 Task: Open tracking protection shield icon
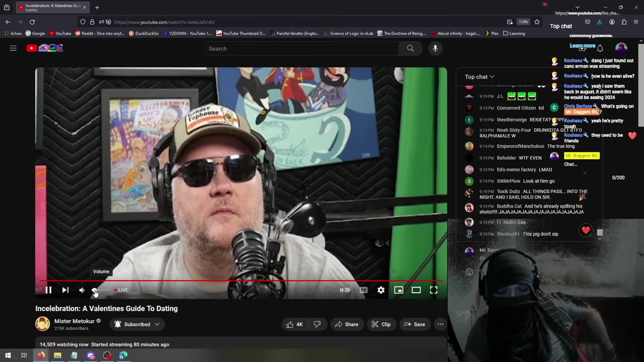point(83,22)
